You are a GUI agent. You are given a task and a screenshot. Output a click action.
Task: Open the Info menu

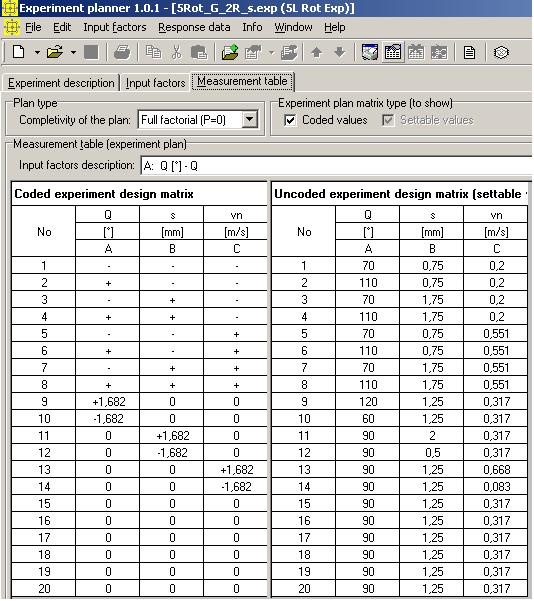[x=252, y=27]
